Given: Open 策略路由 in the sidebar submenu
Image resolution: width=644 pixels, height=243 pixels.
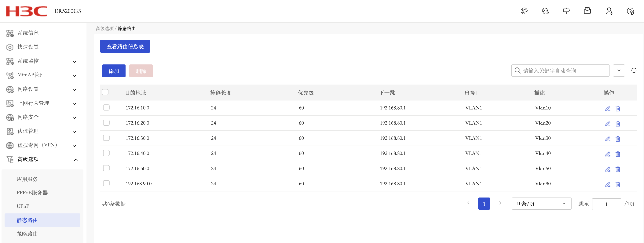Looking at the screenshot, I should (x=27, y=234).
